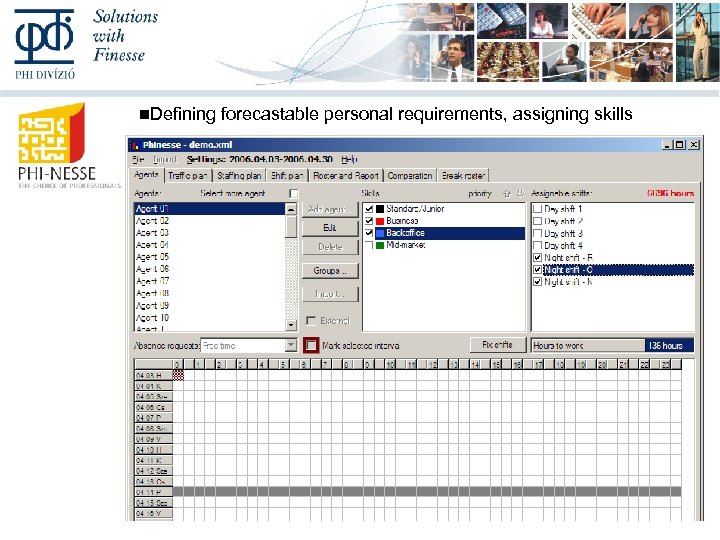720x540 pixels.
Task: Click the hatched selected cell at hour 0
Action: tap(178, 375)
